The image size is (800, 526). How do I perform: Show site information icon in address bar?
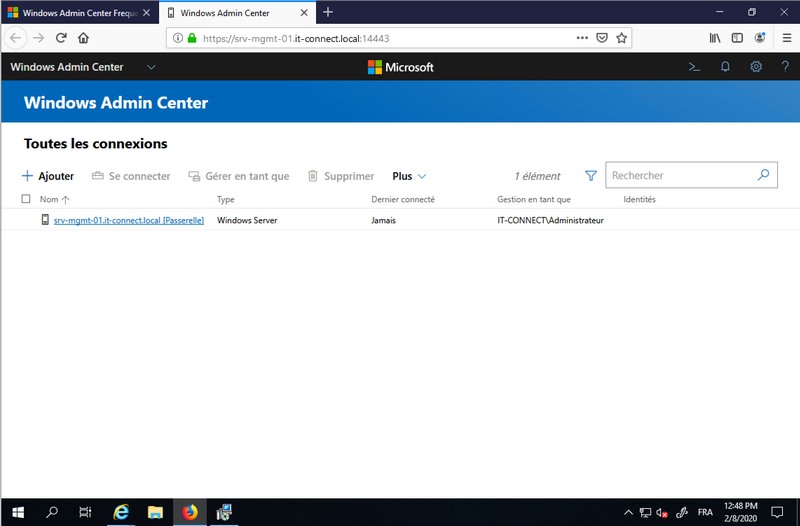[x=178, y=38]
